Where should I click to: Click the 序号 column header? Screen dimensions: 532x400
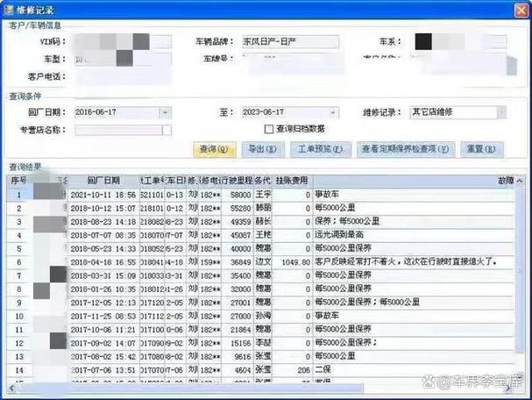point(19,181)
